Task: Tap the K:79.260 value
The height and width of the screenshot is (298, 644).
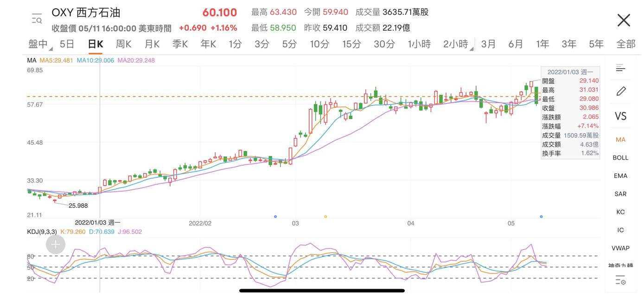Action: (x=73, y=232)
